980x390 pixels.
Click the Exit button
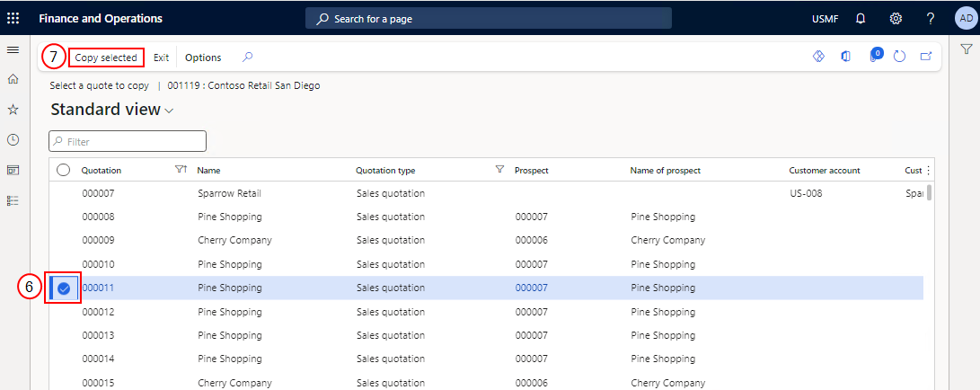pyautogui.click(x=162, y=58)
